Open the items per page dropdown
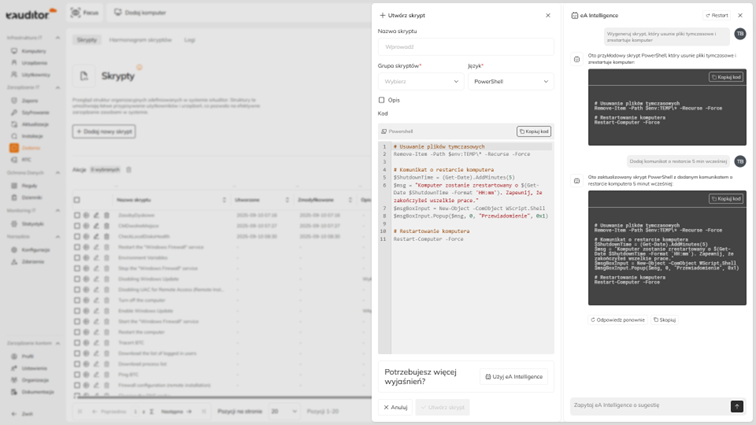This screenshot has height=425, width=756. (x=284, y=411)
